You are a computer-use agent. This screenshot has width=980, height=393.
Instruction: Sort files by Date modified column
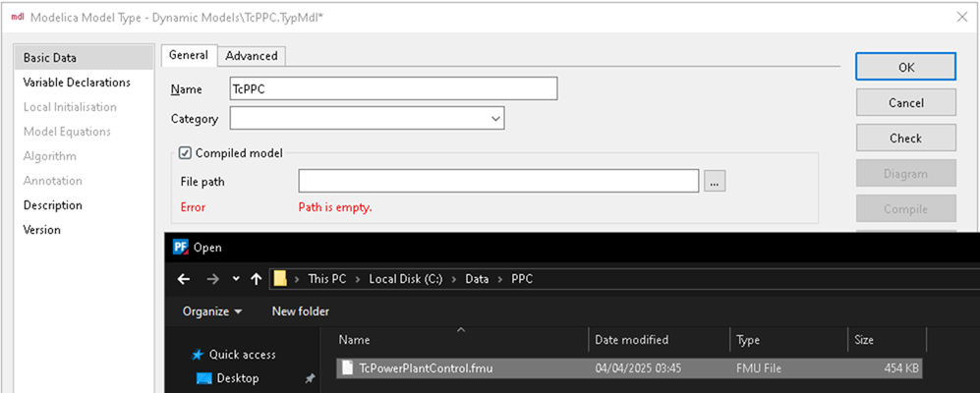[631, 340]
